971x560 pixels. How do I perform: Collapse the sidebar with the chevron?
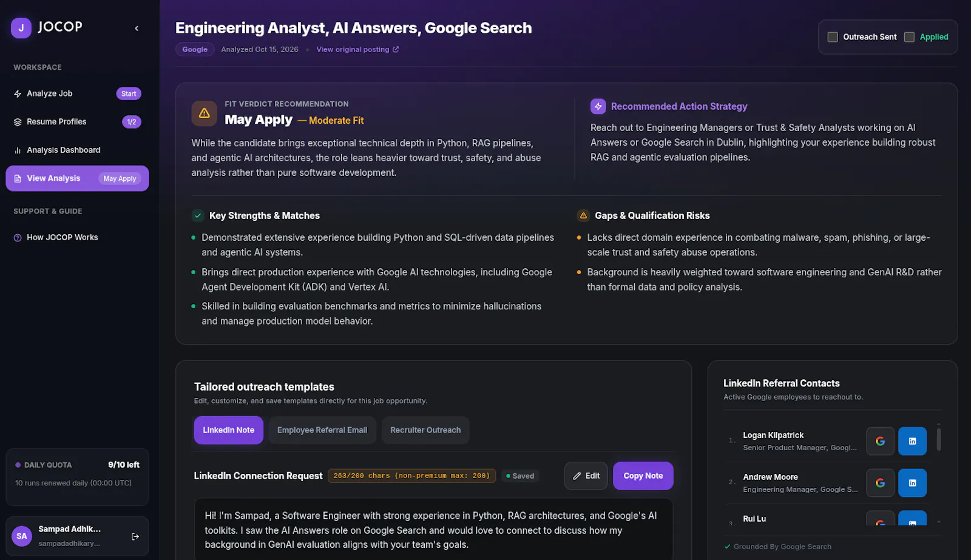point(137,28)
